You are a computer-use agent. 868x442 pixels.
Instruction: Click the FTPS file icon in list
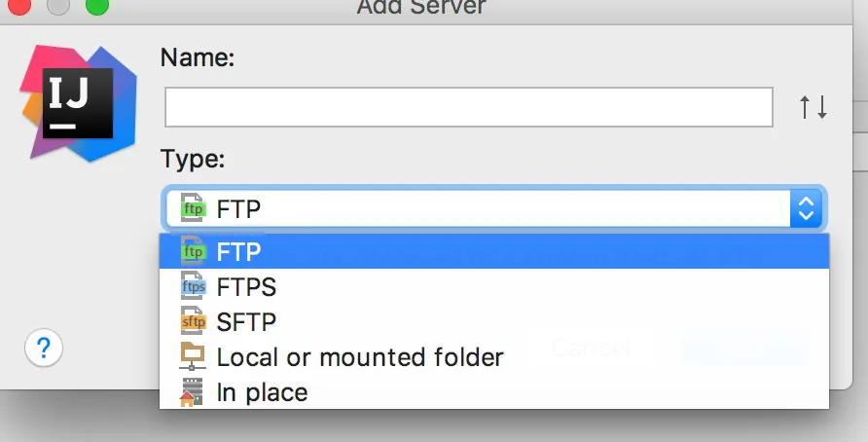[193, 287]
